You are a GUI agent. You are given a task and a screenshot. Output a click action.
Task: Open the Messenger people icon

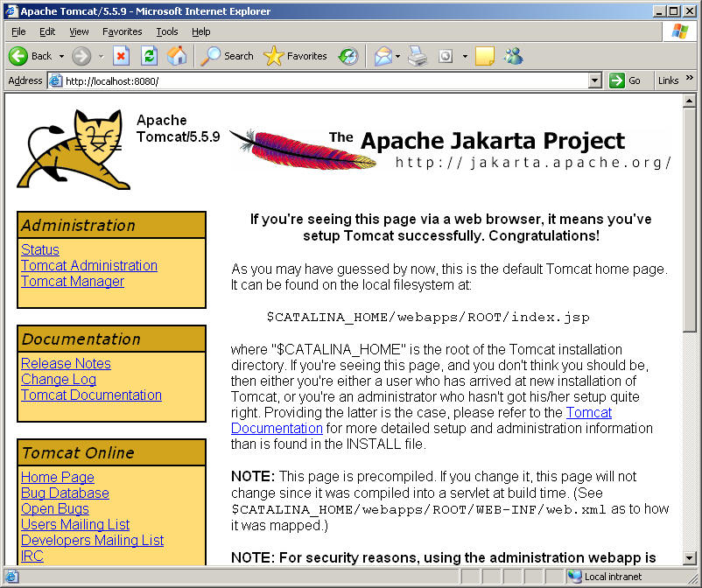[513, 56]
